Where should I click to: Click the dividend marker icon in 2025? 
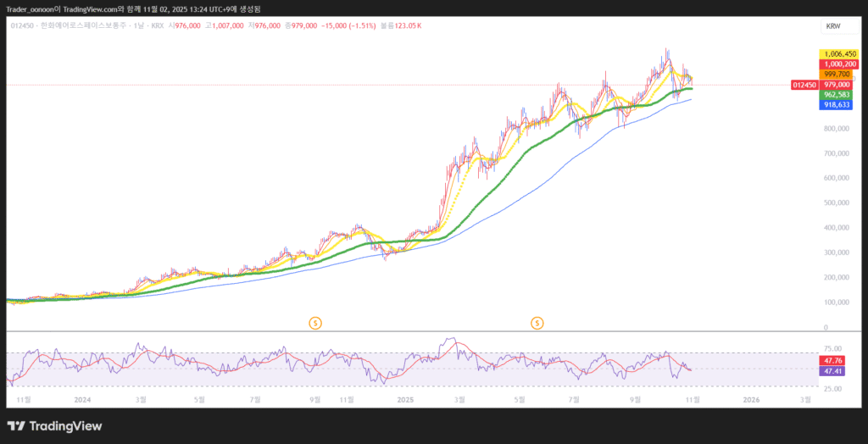(x=537, y=322)
